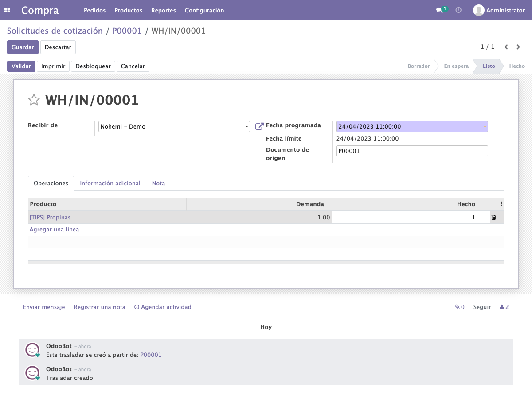Click the Compra app title
Viewport: 532px width, 399px height.
[40, 10]
